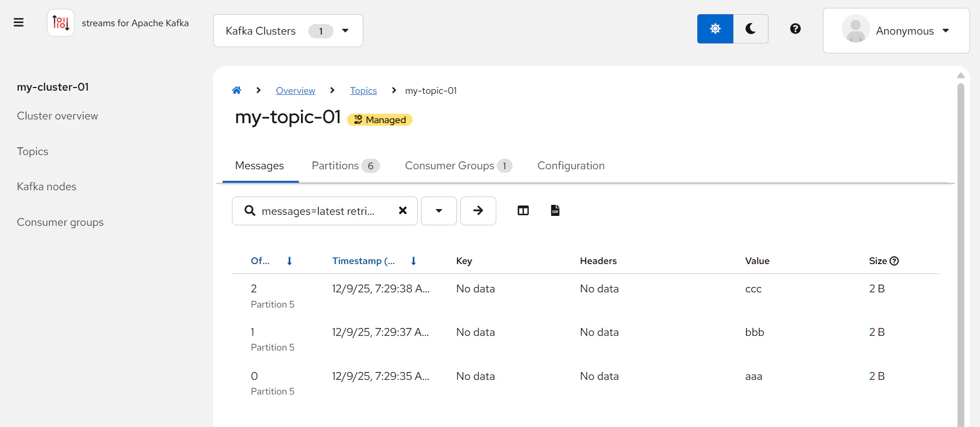Click the Value column header
The image size is (980, 427).
(757, 261)
